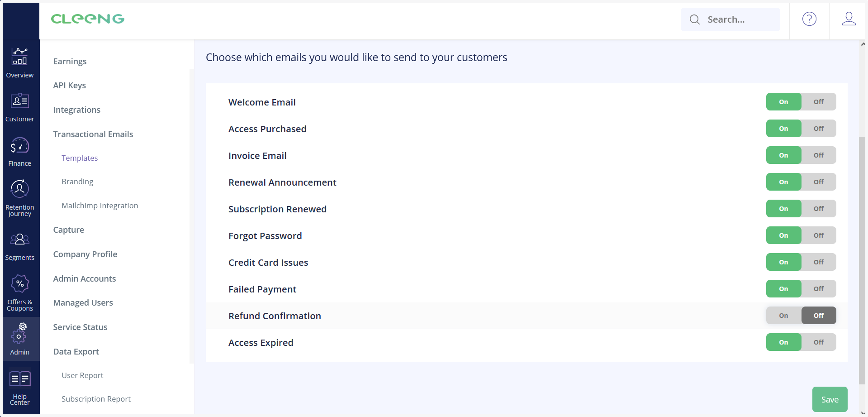868x417 pixels.
Task: Turn Invoice Email Off
Action: 818,155
